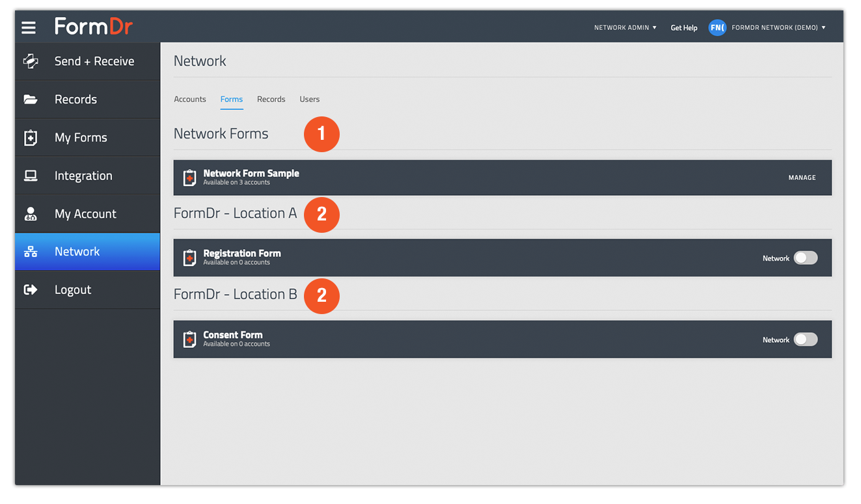Open the NETWORK ADMIN dropdown
The height and width of the screenshot is (504, 861).
coord(624,27)
